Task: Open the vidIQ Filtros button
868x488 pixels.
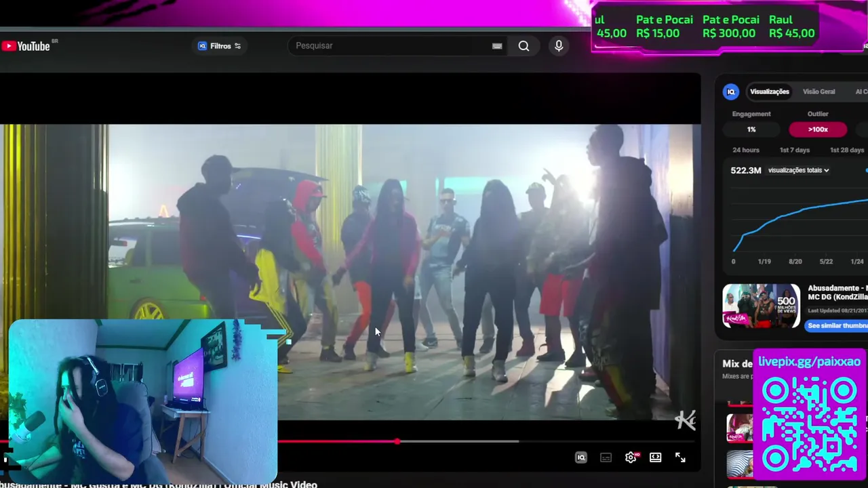Action: [x=219, y=46]
